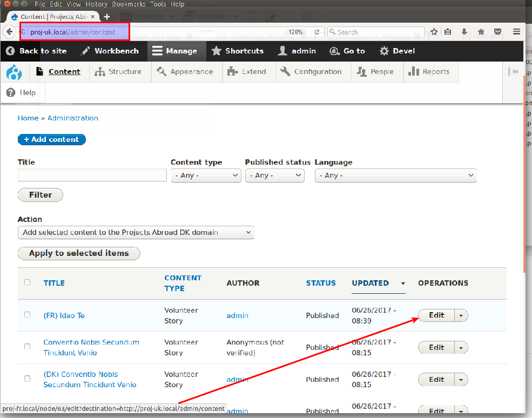Open the Tools menu in menu bar
The width and height of the screenshot is (532, 418).
(x=158, y=4)
